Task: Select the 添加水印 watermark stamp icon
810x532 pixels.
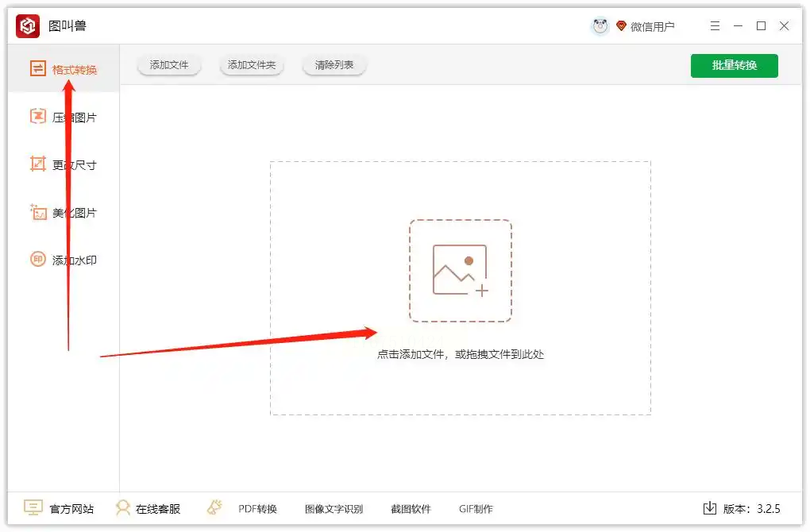Action: [37, 260]
